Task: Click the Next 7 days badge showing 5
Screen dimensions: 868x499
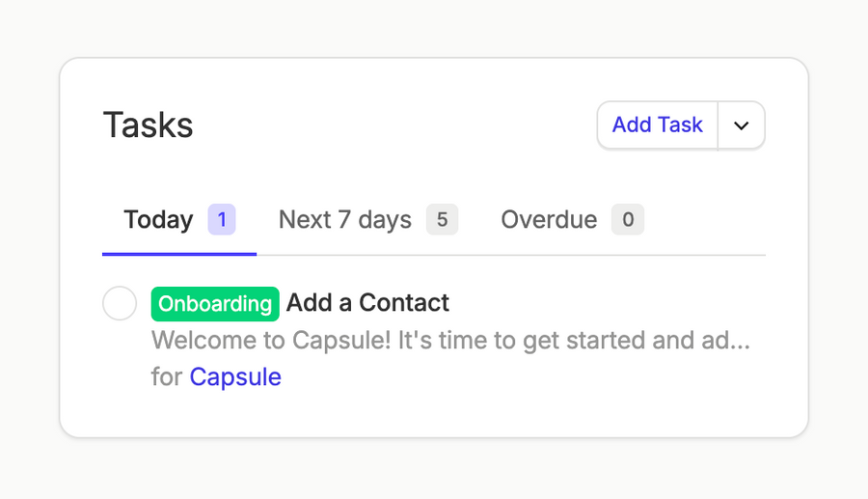Action: click(x=442, y=220)
